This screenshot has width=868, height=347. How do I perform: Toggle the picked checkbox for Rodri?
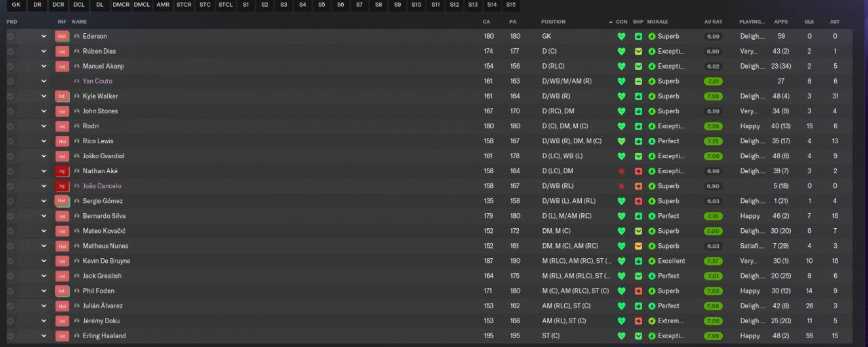click(x=10, y=126)
